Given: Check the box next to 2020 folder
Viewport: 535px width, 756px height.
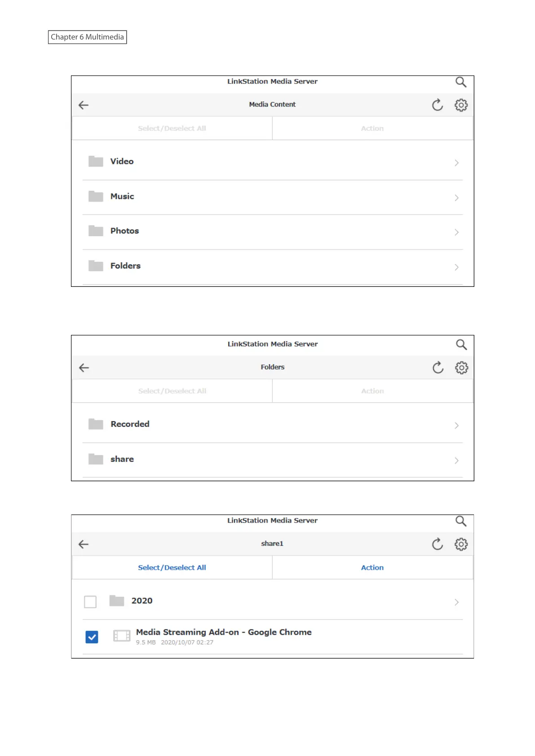Looking at the screenshot, I should click(90, 602).
